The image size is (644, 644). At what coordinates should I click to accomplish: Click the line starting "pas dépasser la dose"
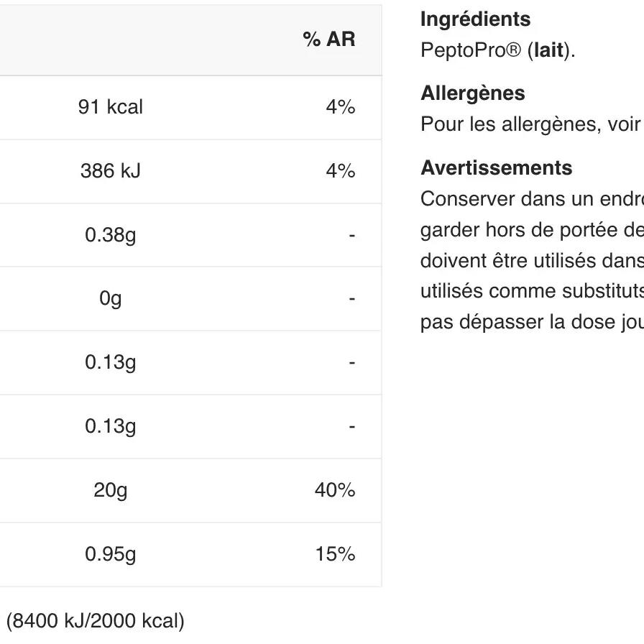pos(531,321)
